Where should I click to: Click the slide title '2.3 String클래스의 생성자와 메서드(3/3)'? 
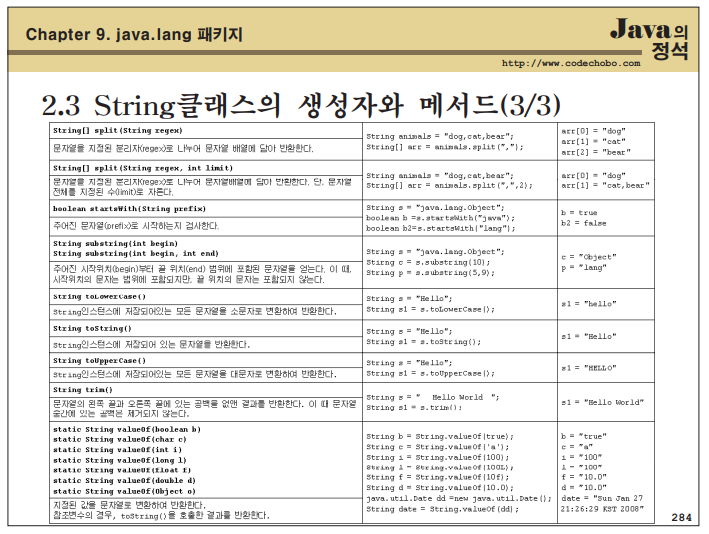(301, 105)
